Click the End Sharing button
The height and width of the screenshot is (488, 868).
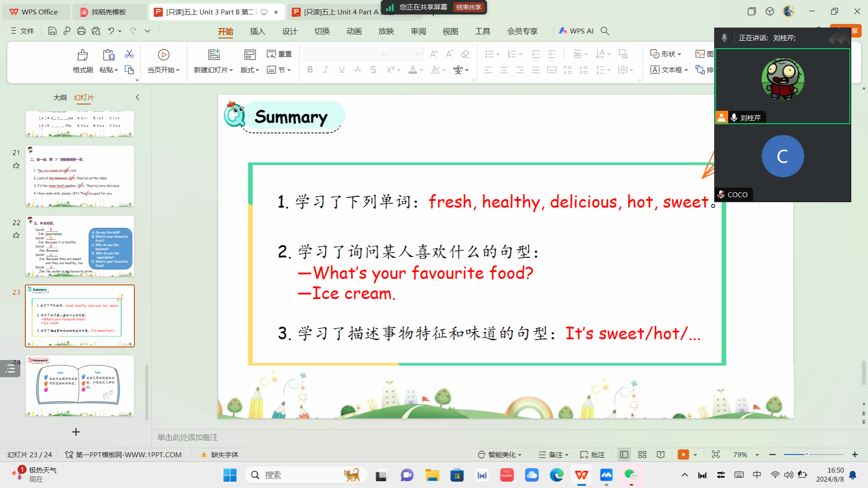[468, 7]
